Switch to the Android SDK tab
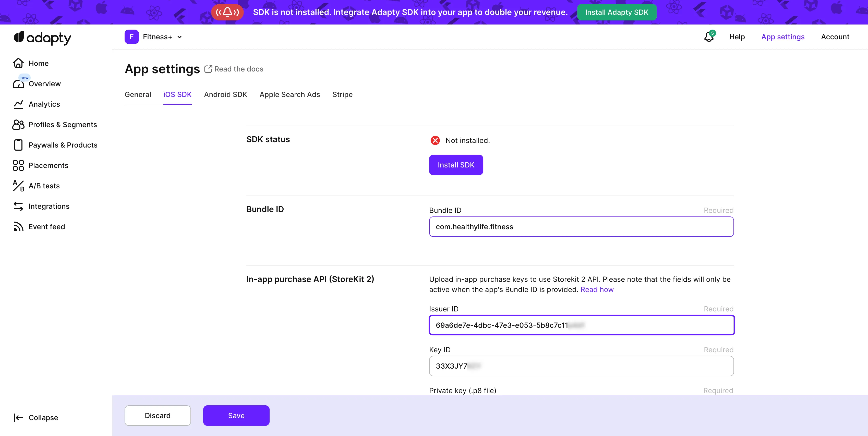This screenshot has width=868, height=436. click(225, 95)
